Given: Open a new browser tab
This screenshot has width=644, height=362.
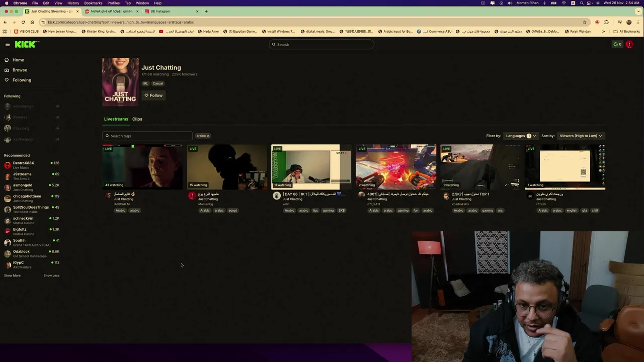Looking at the screenshot, I should (x=206, y=11).
